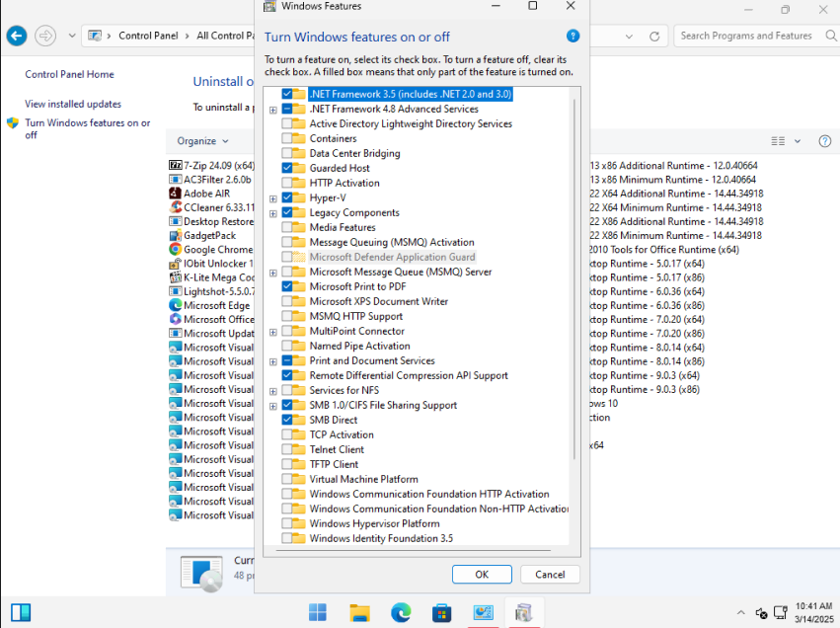
Task: Click the Windows Features taskbar icon
Action: click(x=524, y=612)
